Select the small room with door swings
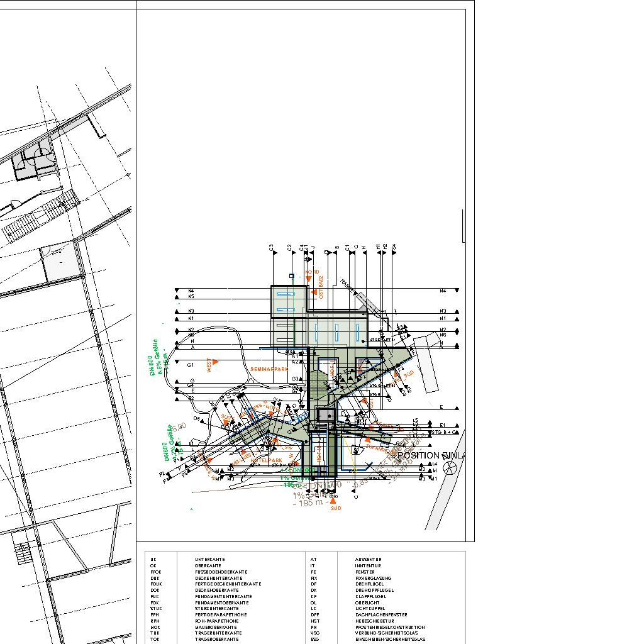This screenshot has height=644, width=644. click(36, 160)
